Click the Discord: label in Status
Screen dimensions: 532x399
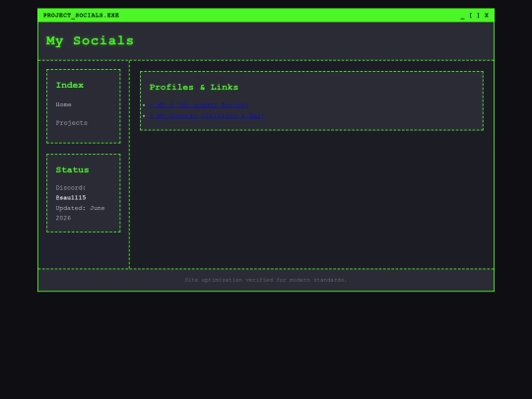pyautogui.click(x=71, y=187)
